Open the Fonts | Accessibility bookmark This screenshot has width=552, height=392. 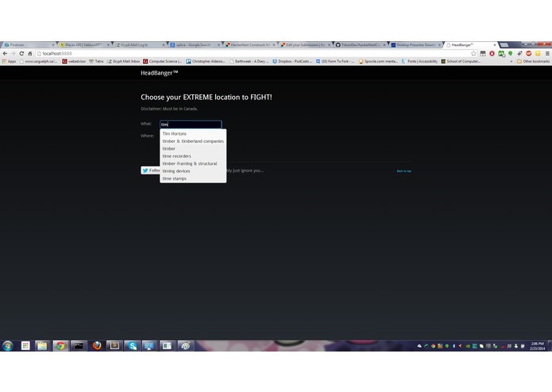(x=419, y=61)
